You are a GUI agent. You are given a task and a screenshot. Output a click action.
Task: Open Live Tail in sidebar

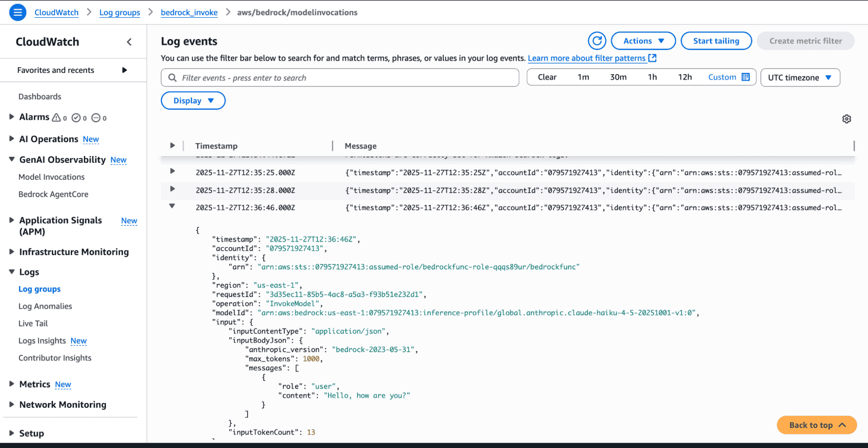point(33,323)
